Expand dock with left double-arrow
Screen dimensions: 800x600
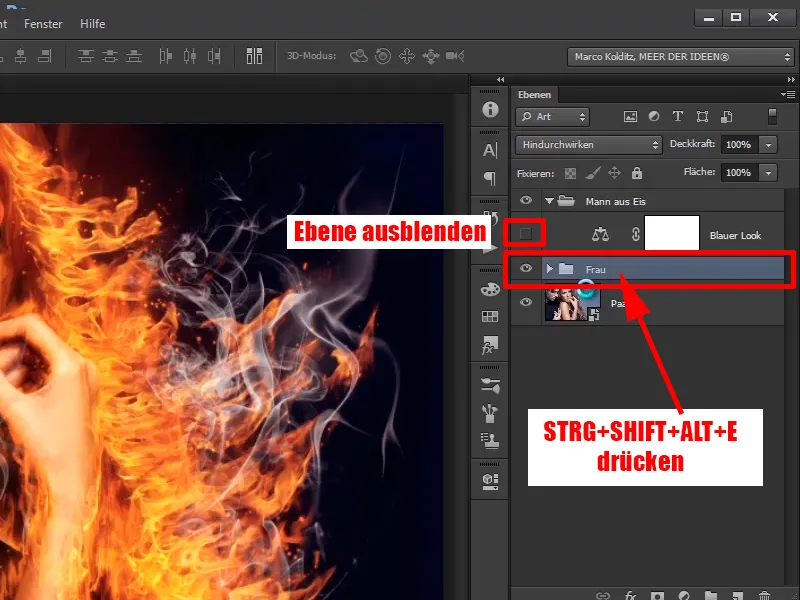click(x=501, y=80)
